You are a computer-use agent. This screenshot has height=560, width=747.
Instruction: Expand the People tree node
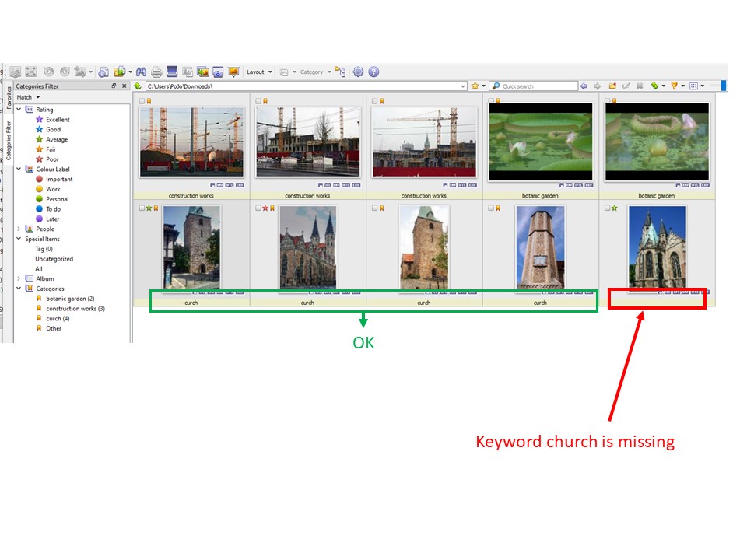coord(19,229)
